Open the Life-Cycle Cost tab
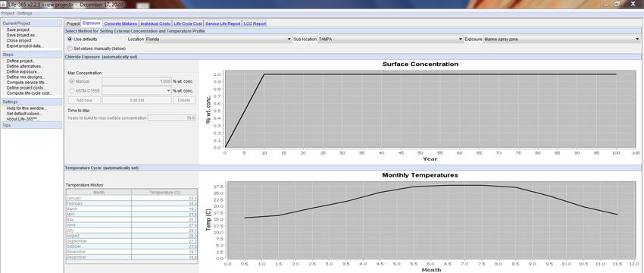 click(x=188, y=24)
